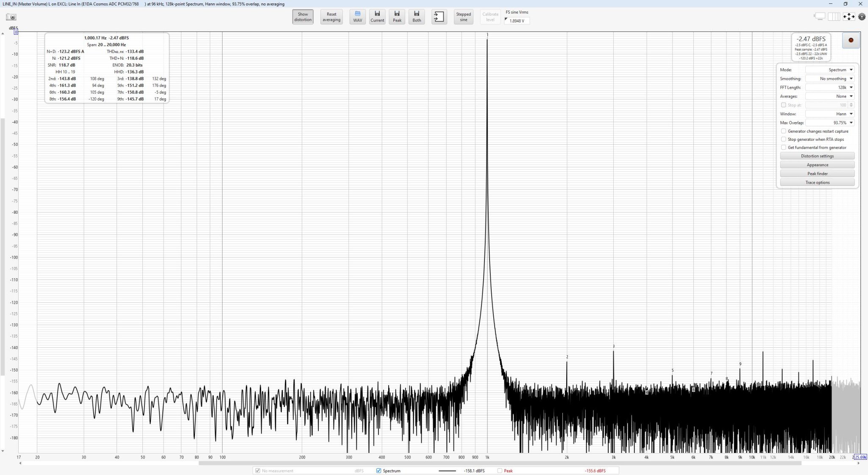
Task: Click the 3rd harmonic -138.8 dB value
Action: tap(134, 78)
